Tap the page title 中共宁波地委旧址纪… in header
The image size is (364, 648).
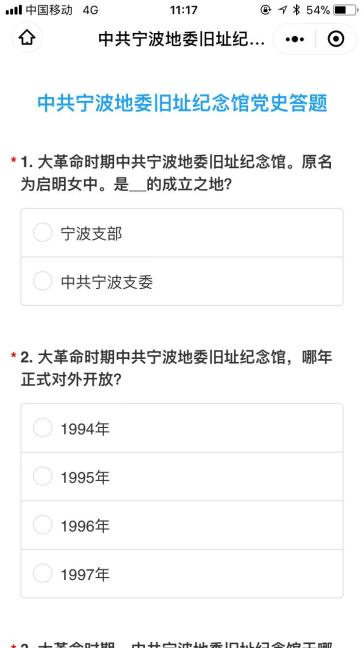tap(181, 39)
